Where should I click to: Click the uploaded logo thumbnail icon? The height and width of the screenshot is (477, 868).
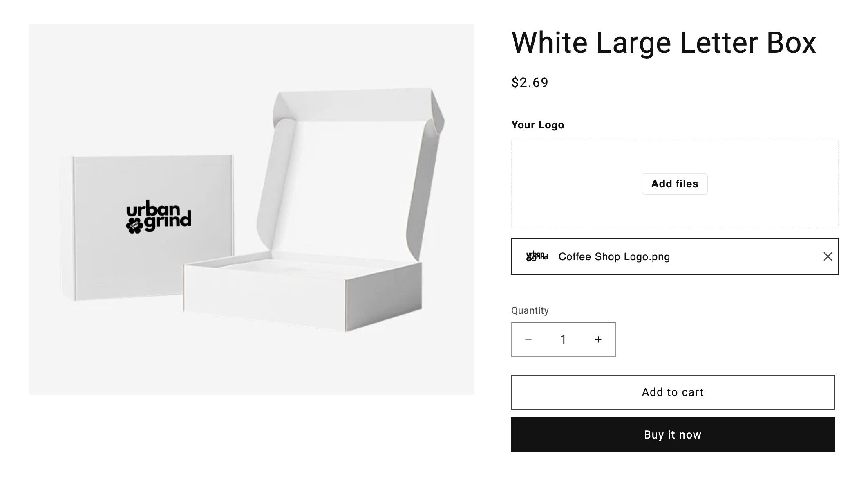point(537,256)
